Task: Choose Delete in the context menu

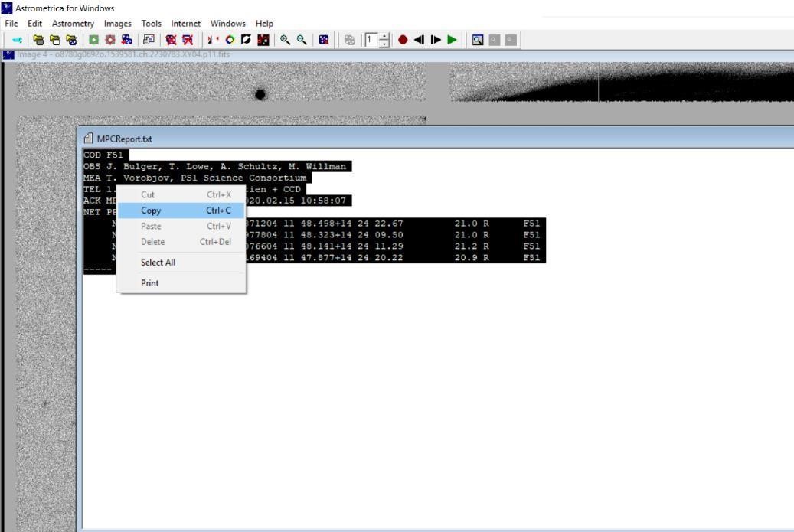Action: (x=181, y=242)
